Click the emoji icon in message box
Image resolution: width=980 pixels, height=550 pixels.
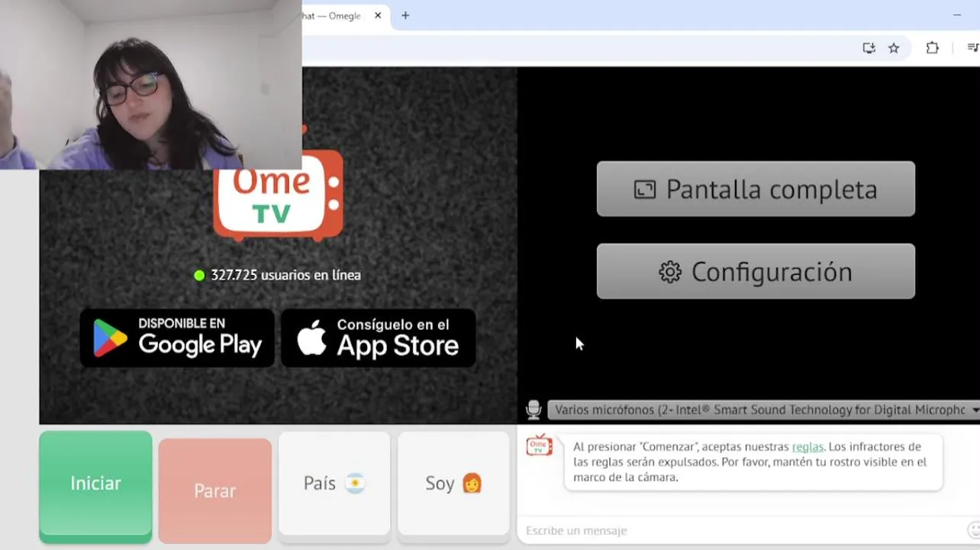pos(974,530)
